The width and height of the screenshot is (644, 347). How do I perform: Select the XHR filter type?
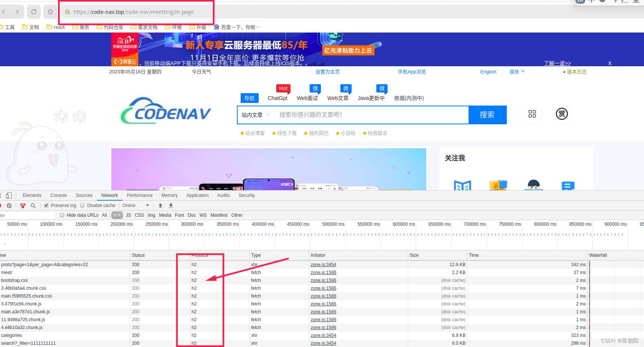coord(117,215)
